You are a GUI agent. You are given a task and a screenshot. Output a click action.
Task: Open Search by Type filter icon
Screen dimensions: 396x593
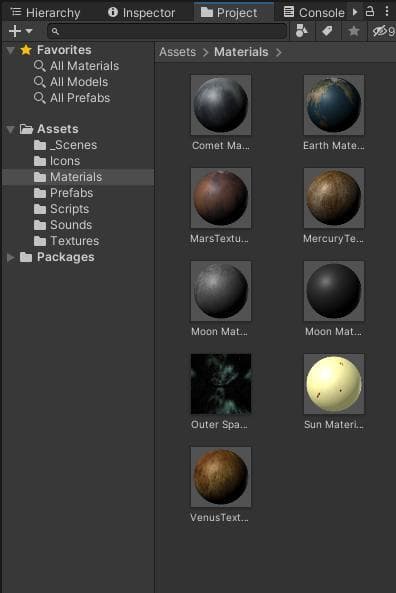(301, 31)
